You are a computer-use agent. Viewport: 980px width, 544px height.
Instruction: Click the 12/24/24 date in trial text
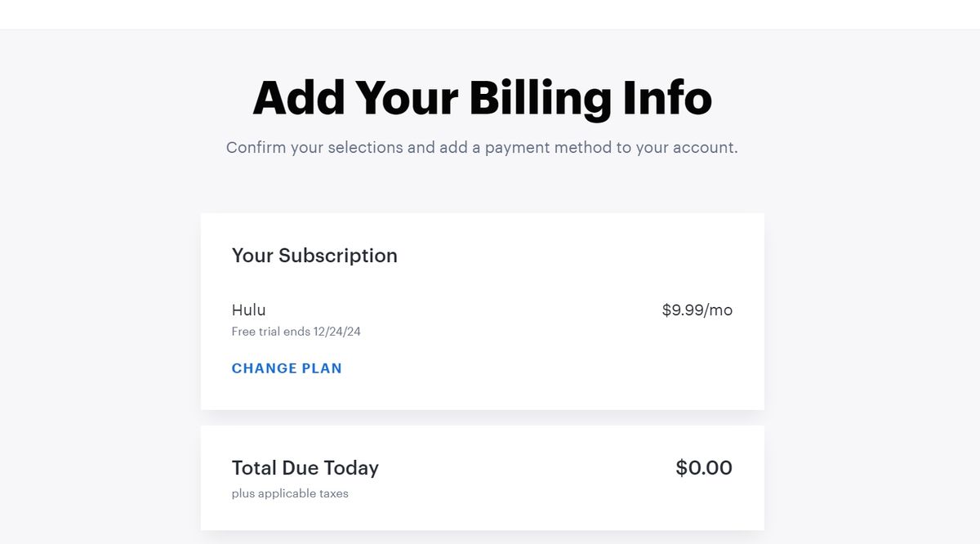(x=339, y=332)
